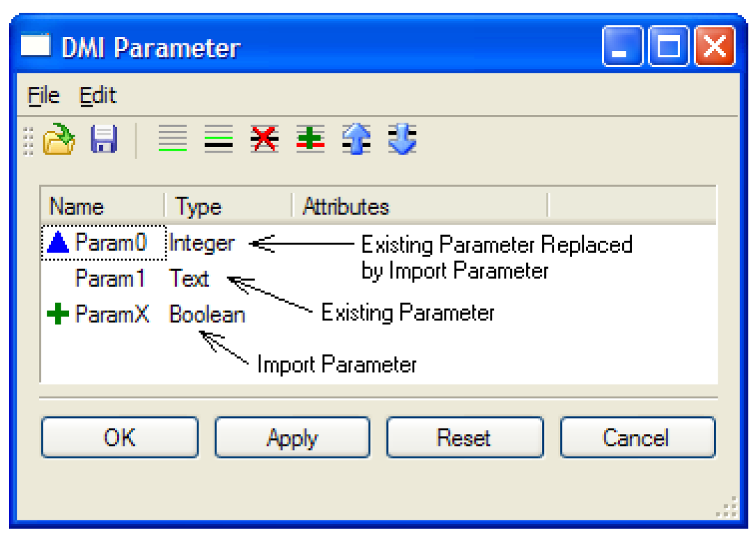Select the Param0 row in the list

[110, 243]
